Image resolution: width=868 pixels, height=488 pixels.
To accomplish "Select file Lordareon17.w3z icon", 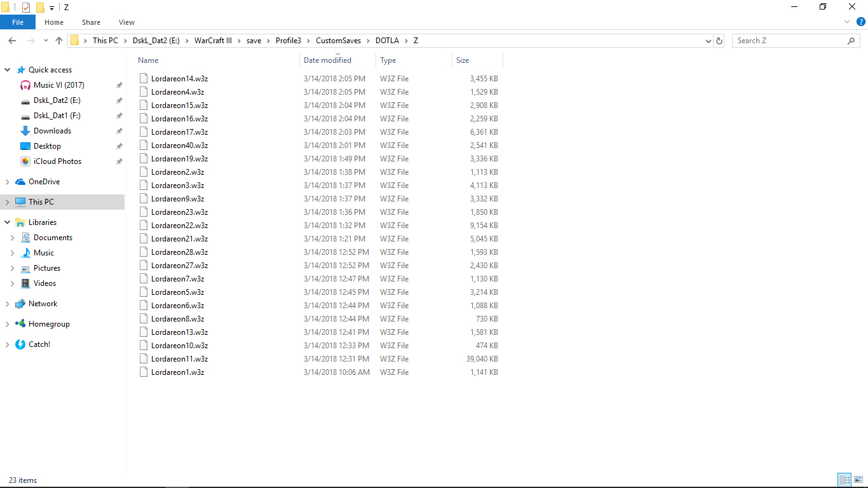I will 143,132.
